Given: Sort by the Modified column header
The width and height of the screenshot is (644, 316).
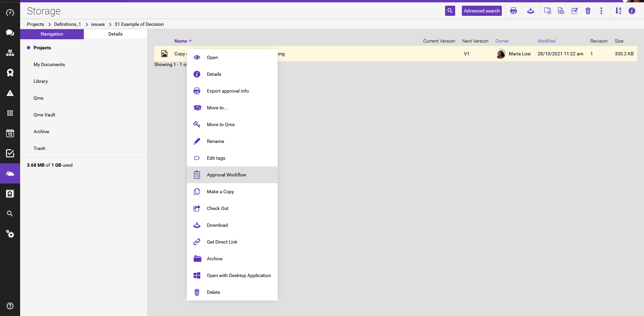Looking at the screenshot, I should tap(546, 41).
